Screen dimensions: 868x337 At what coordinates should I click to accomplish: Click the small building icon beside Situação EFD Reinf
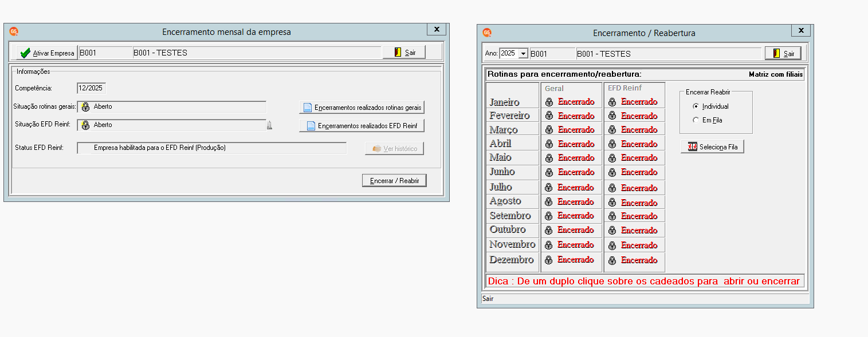(269, 125)
